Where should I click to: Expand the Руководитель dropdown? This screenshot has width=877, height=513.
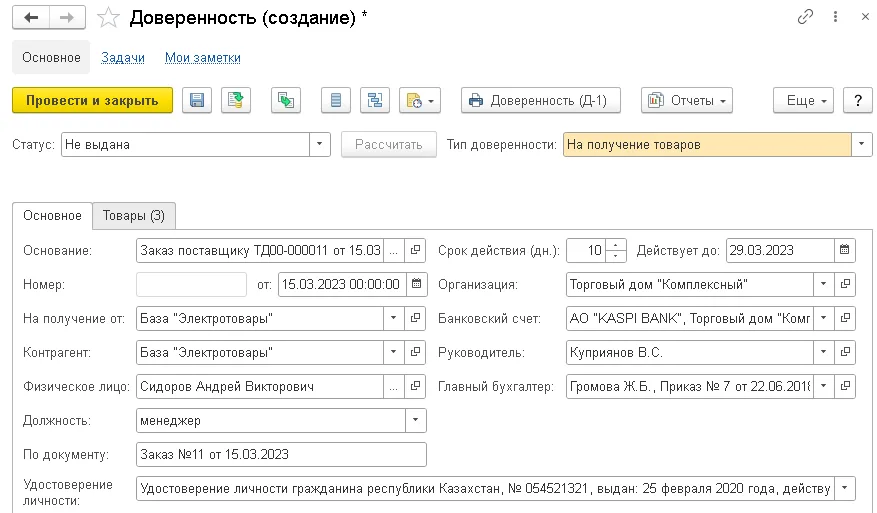[823, 352]
